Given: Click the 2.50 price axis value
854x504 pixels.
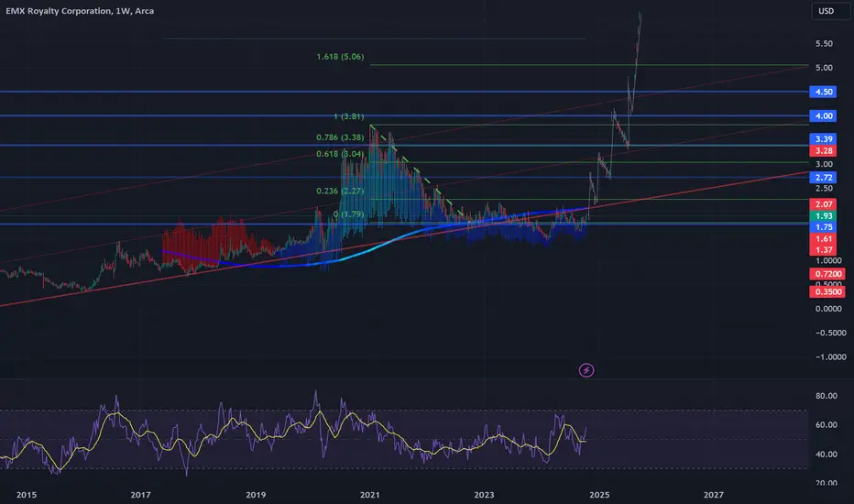Looking at the screenshot, I should (x=824, y=188).
